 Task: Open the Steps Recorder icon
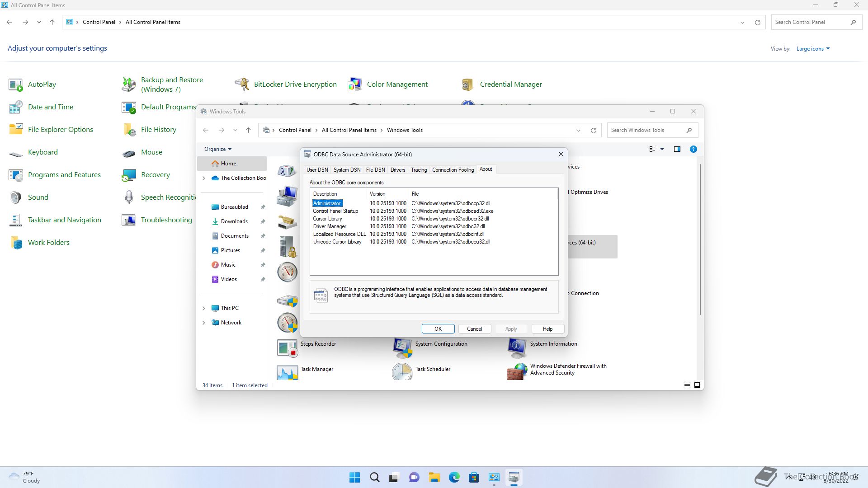tap(287, 347)
